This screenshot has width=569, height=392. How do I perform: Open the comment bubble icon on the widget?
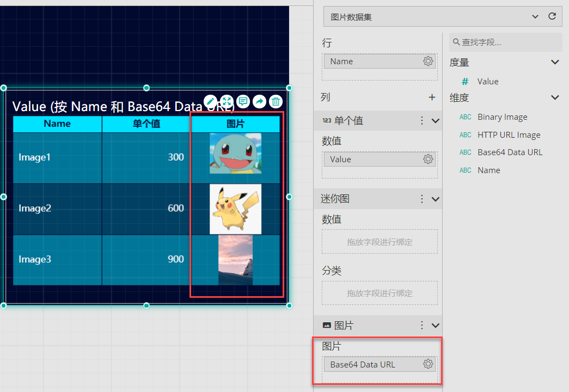(x=243, y=101)
